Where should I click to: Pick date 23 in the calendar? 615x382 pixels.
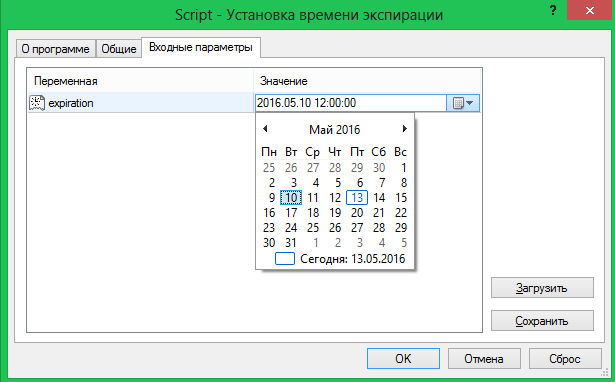click(x=269, y=227)
